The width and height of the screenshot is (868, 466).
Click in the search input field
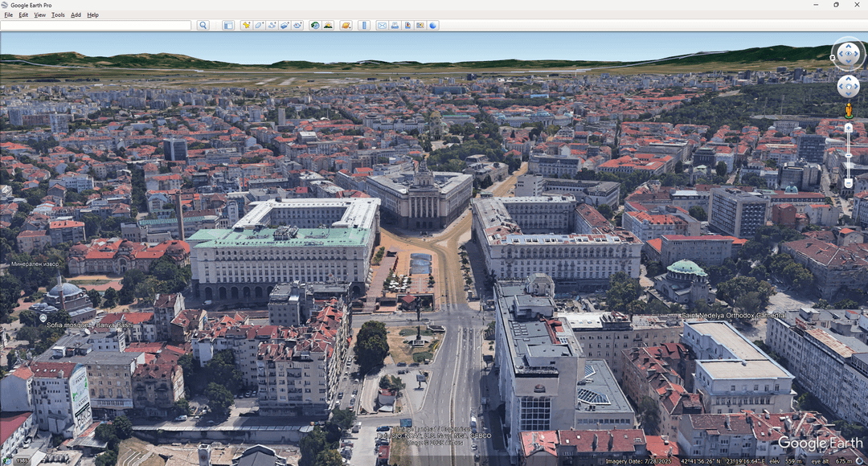click(x=96, y=26)
